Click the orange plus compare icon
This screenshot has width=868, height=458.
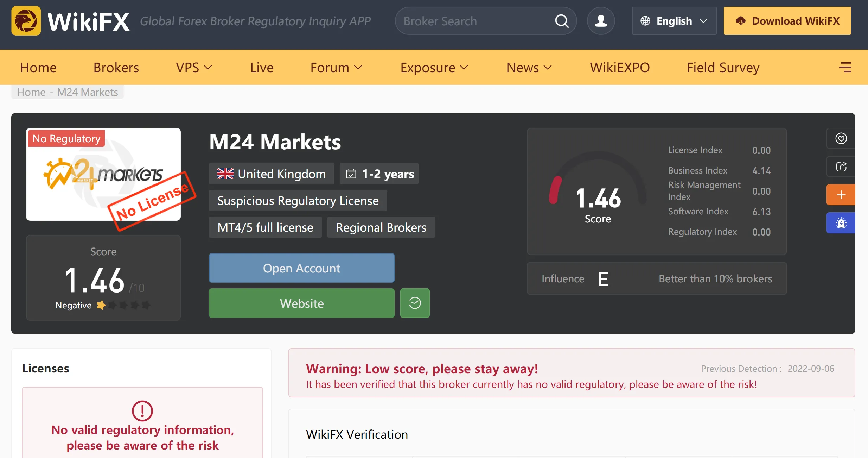[x=841, y=195]
